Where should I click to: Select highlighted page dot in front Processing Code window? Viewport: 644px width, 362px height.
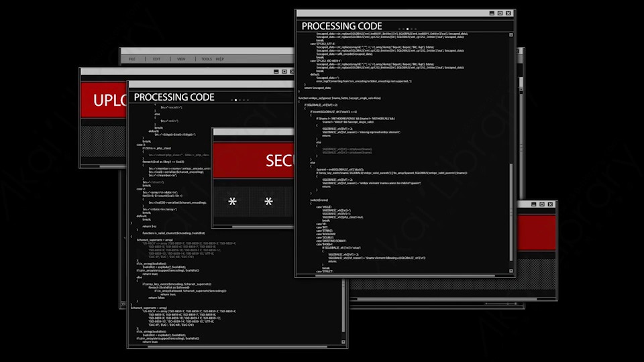407,29
